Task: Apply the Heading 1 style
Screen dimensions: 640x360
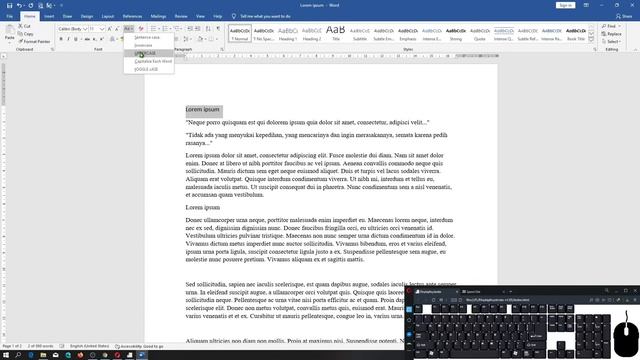Action: [x=288, y=33]
